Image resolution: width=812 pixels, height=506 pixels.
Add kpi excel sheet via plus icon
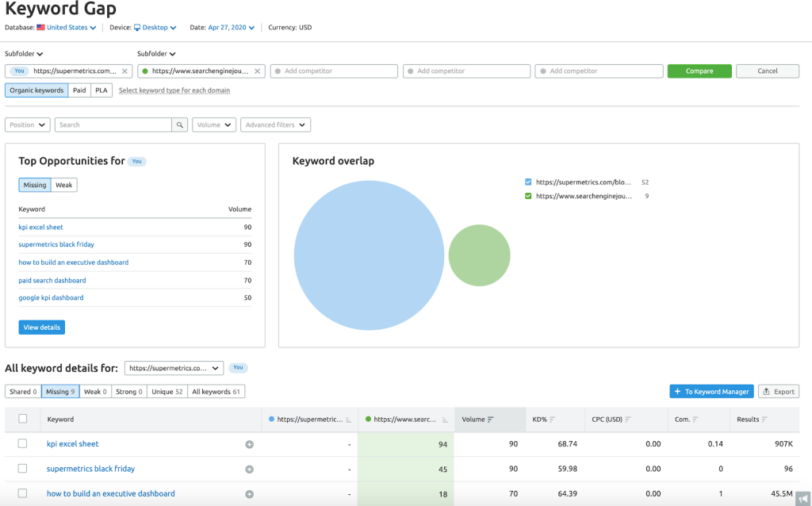[x=249, y=444]
